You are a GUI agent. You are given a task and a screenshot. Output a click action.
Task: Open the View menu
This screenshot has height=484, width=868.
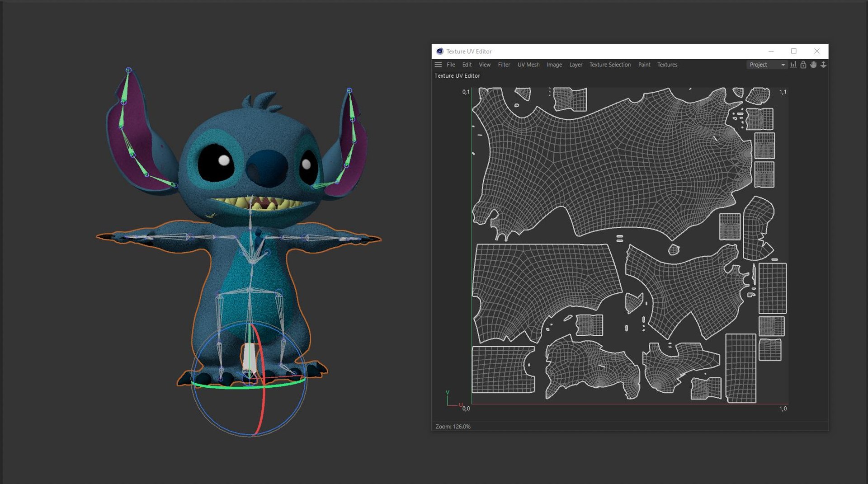coord(485,65)
